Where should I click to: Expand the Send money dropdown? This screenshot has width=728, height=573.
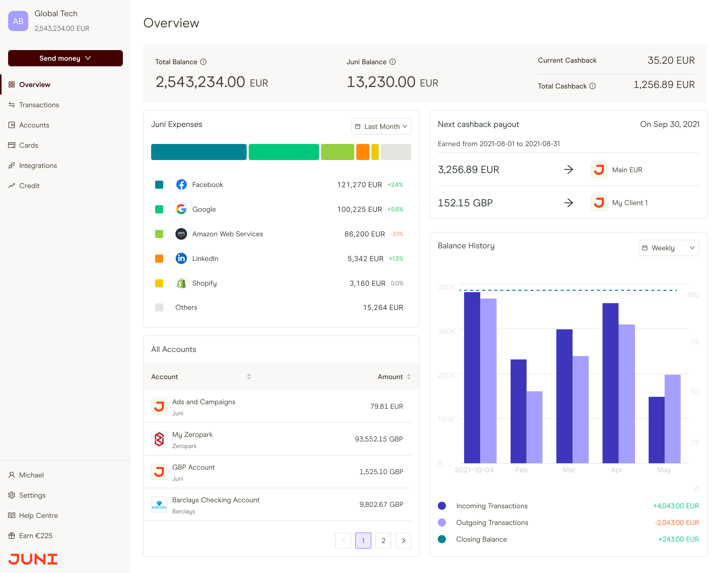pos(65,58)
